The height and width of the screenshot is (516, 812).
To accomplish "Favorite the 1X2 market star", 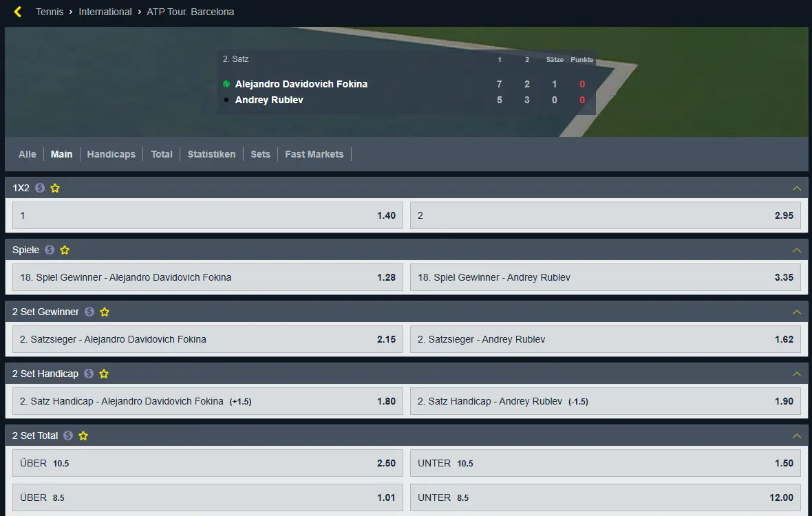I will 55,188.
